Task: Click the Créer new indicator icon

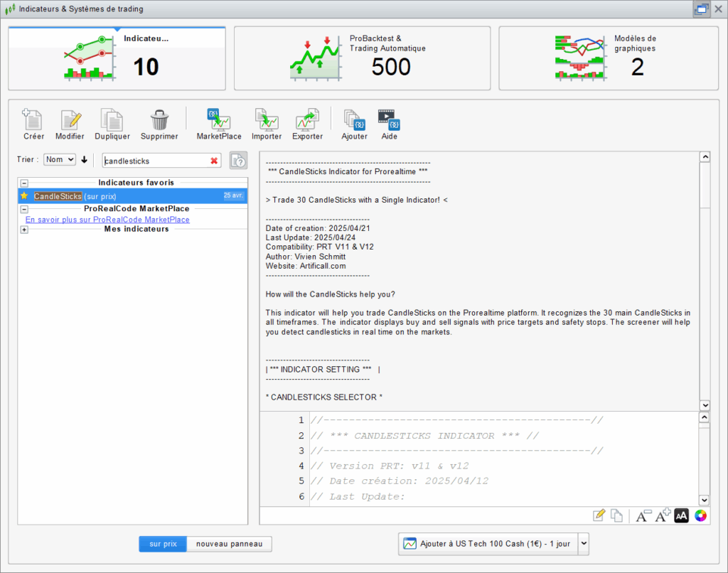Action: tap(33, 119)
